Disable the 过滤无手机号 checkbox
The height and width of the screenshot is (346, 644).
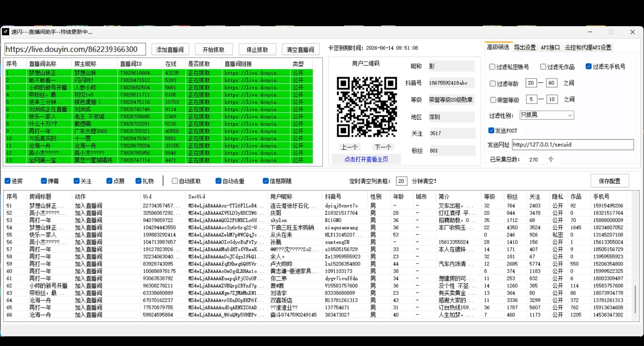589,66
